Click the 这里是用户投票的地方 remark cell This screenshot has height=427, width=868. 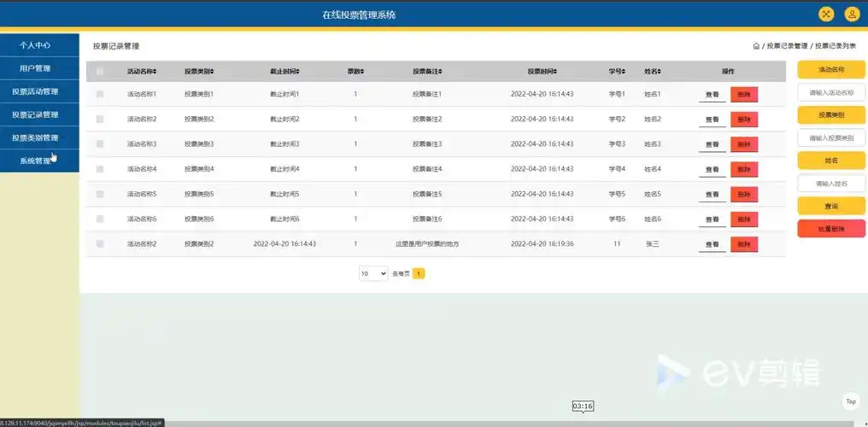coord(427,244)
